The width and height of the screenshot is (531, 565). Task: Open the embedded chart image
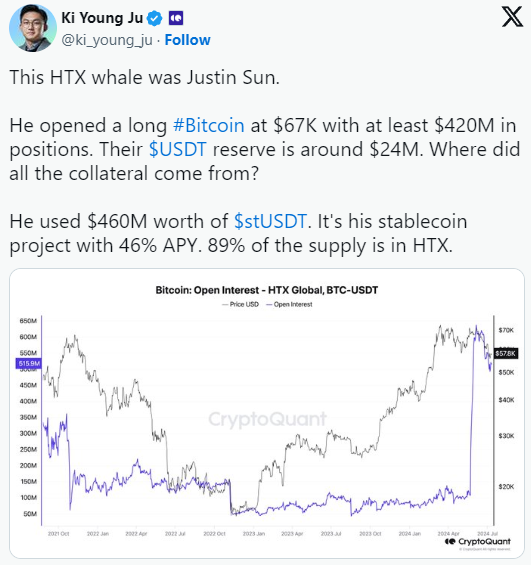coord(267,413)
